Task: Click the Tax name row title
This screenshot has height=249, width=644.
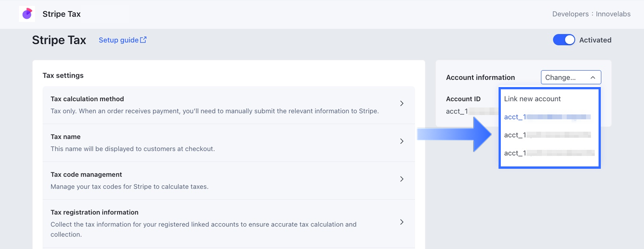Action: pyautogui.click(x=66, y=137)
